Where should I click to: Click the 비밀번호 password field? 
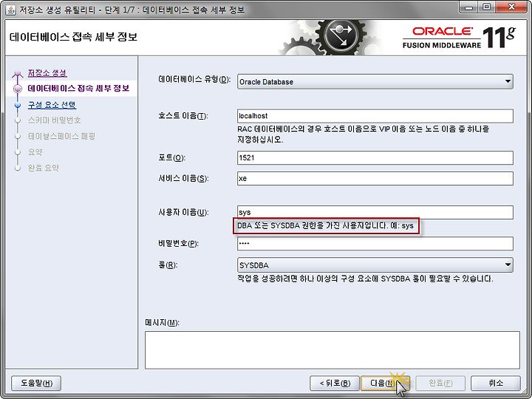[375, 244]
